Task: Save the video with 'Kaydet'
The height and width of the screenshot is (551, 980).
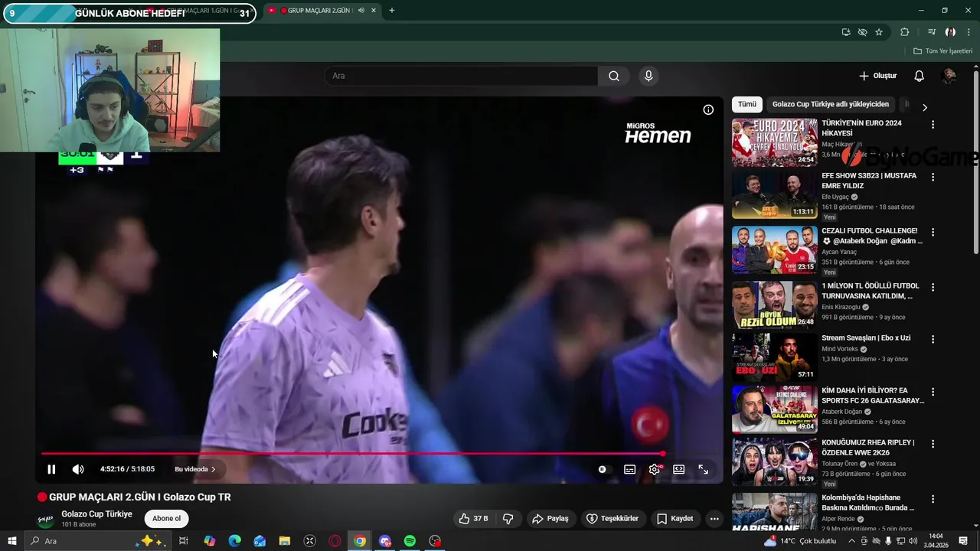Action: point(675,518)
